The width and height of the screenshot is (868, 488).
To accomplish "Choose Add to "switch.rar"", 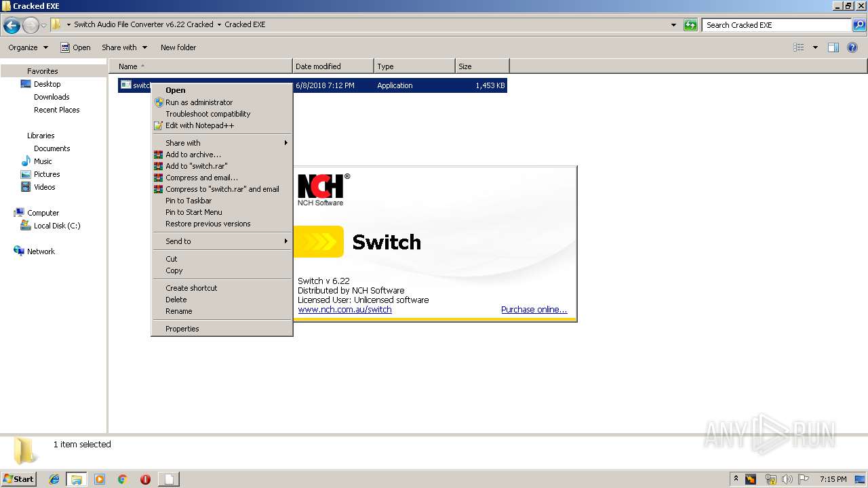I will (222, 166).
